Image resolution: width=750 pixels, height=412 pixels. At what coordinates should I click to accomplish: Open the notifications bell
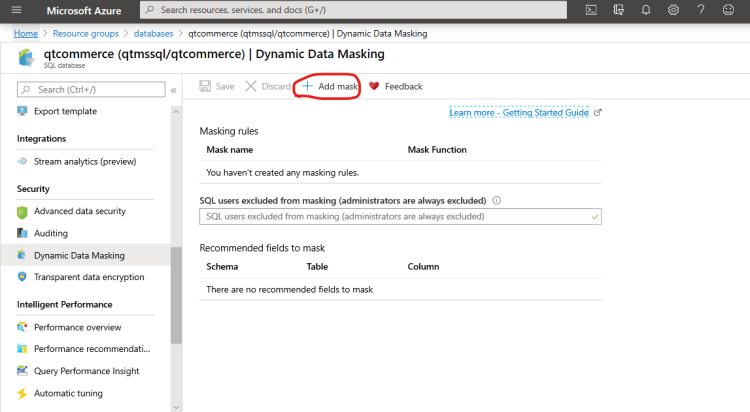pos(646,10)
